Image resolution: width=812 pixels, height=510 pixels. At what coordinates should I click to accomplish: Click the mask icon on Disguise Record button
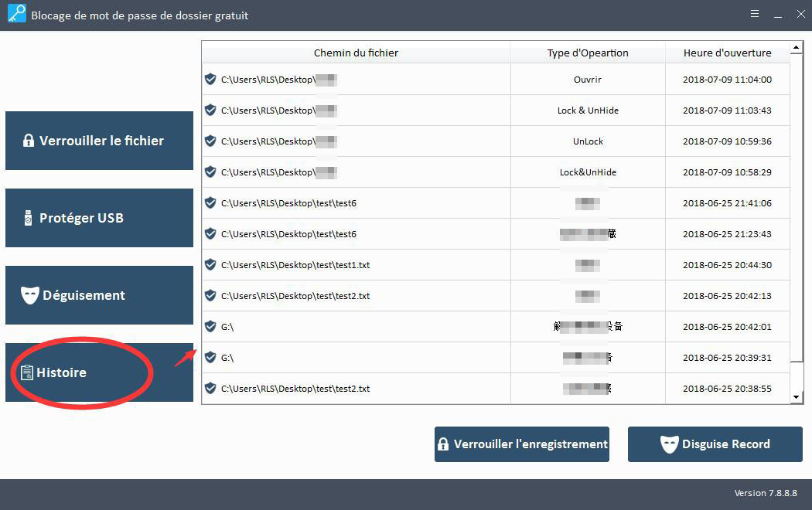click(x=669, y=444)
